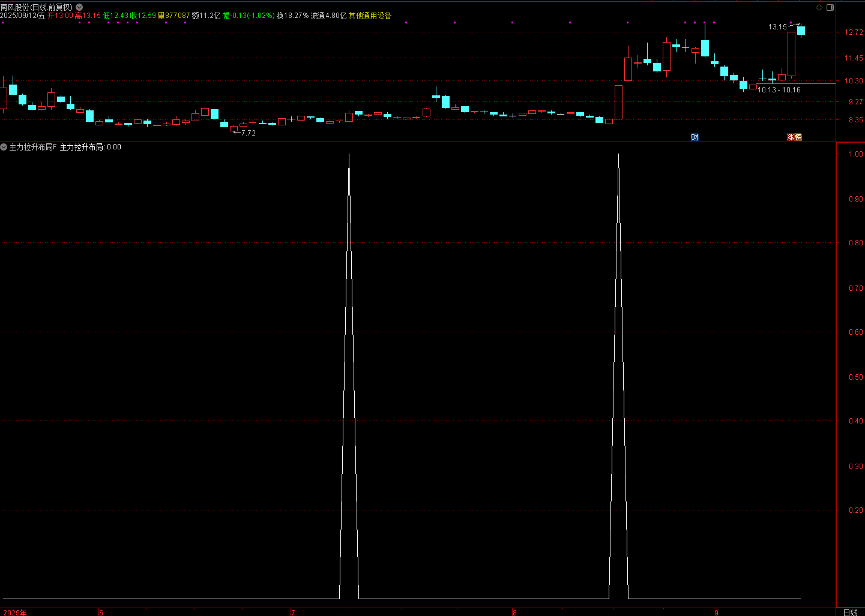This screenshot has height=616, width=865.
Task: Click the 8.35 price axis label
Action: point(855,120)
